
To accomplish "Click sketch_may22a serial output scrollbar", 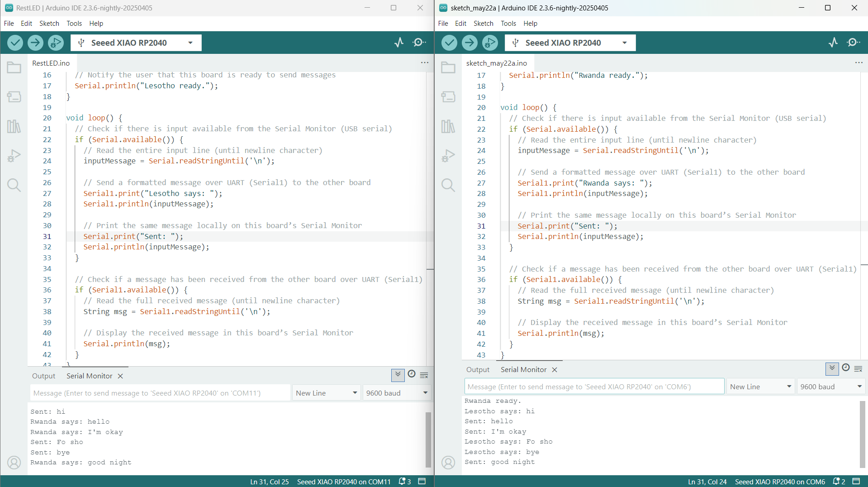I will tap(862, 434).
